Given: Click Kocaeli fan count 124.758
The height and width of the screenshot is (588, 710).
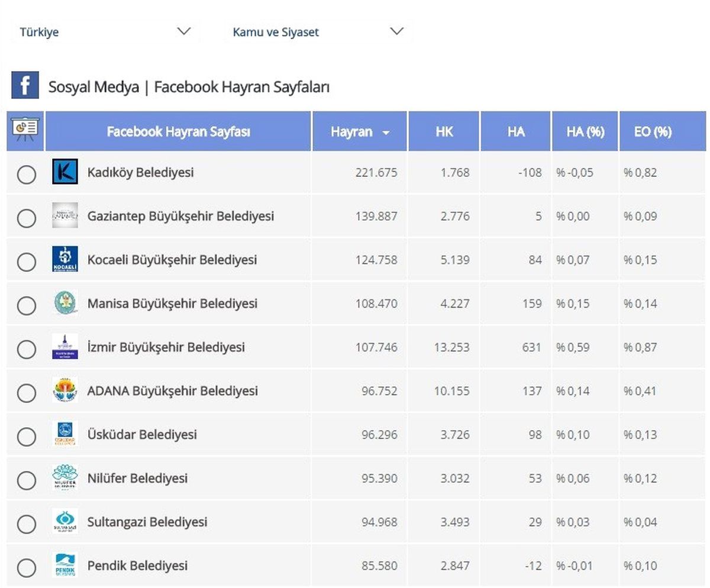Looking at the screenshot, I should (376, 260).
